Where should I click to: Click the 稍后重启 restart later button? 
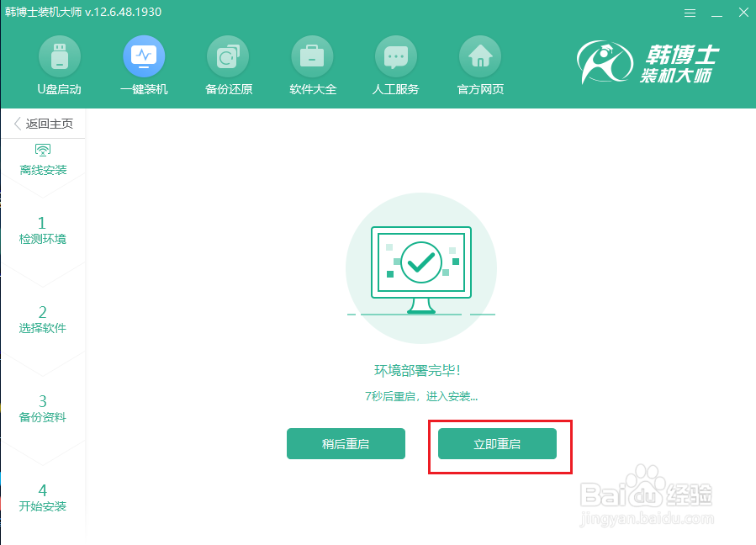pos(346,443)
